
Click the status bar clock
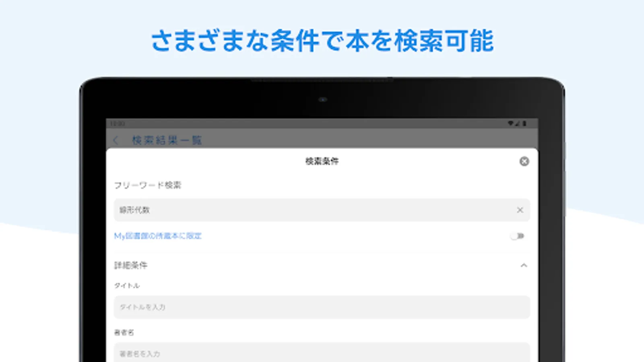117,123
